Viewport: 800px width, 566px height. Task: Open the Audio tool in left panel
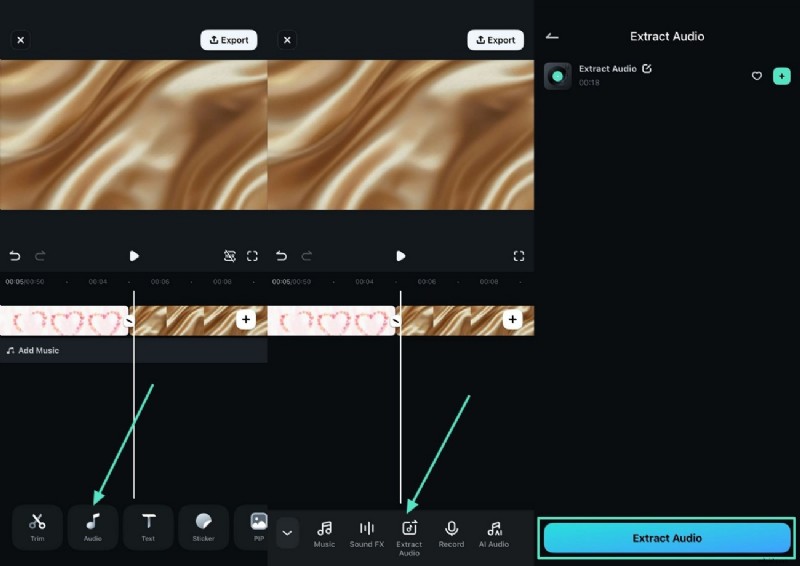(93, 527)
